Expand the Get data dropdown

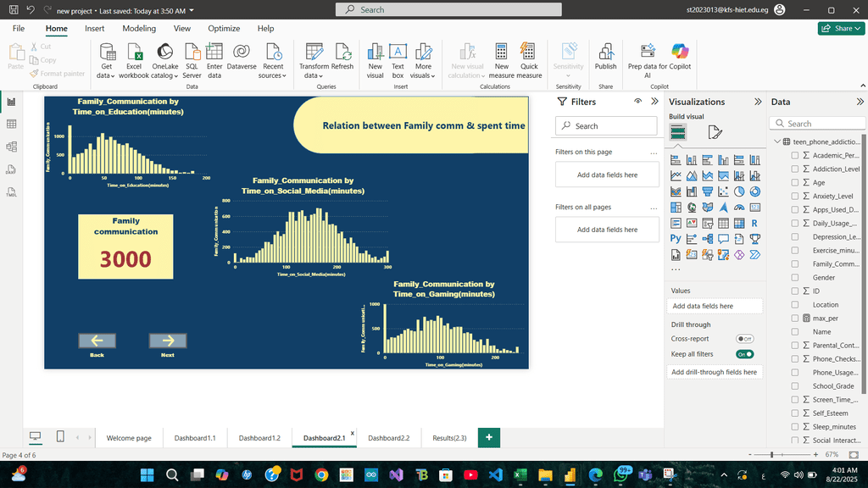pyautogui.click(x=107, y=75)
